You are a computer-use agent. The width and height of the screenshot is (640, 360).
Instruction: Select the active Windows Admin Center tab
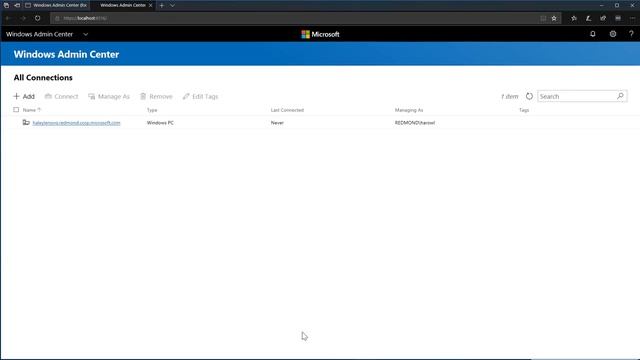click(122, 5)
